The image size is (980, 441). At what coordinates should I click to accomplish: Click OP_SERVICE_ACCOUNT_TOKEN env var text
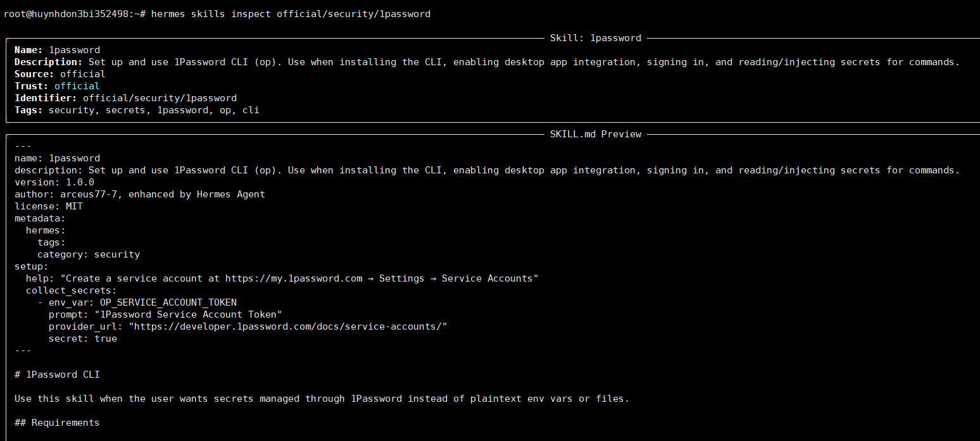point(168,302)
